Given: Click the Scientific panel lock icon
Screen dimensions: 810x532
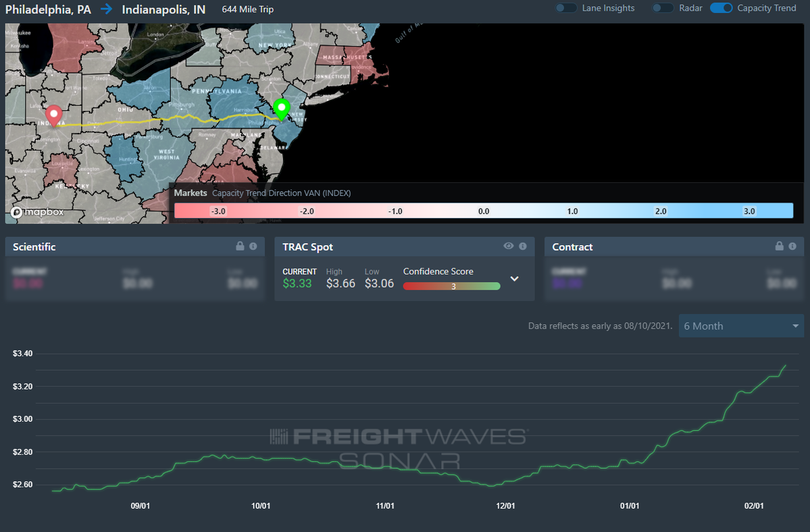Looking at the screenshot, I should (240, 246).
